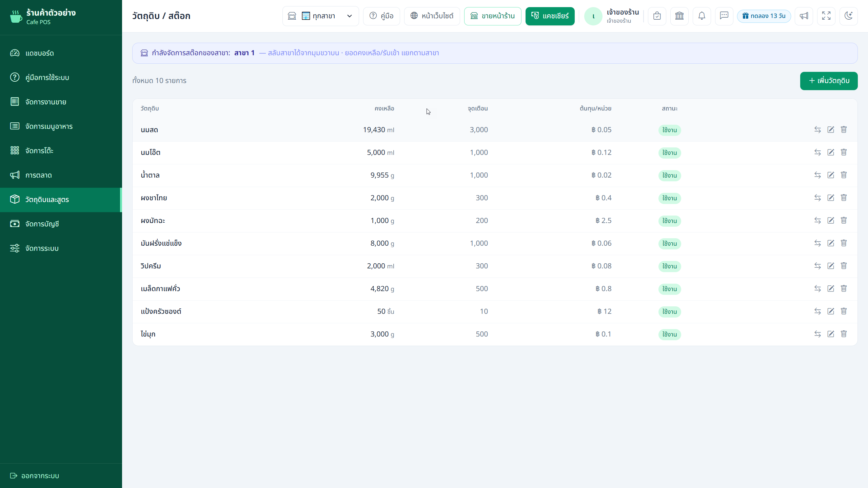Delete the แป้งครัวซองต์ ingredient

tap(844, 311)
